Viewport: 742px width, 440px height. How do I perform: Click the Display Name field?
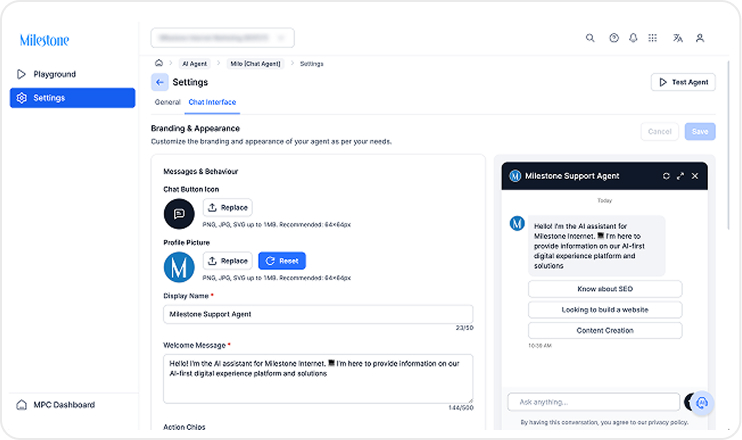point(318,314)
